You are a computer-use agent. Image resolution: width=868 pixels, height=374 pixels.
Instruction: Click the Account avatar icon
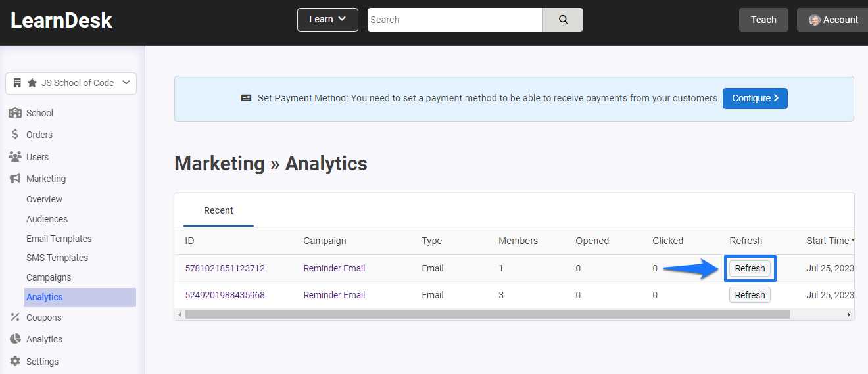pos(814,20)
